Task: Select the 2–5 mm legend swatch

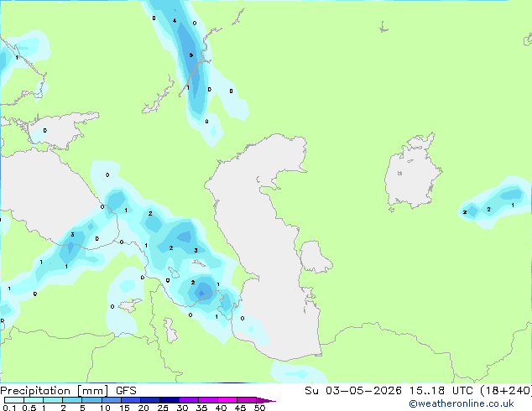Action: click(72, 400)
